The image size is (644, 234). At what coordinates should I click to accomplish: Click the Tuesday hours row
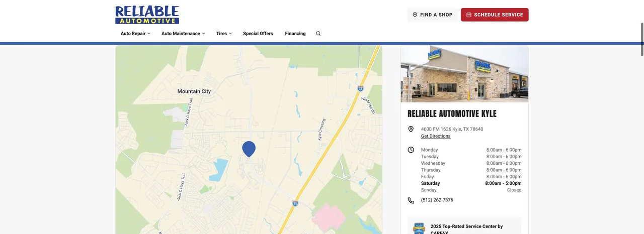[471, 157]
